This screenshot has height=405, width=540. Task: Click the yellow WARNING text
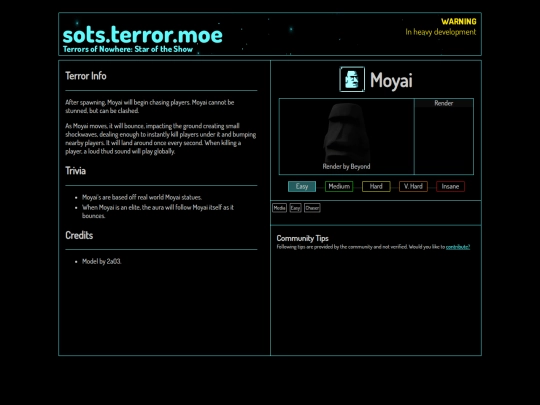[459, 22]
